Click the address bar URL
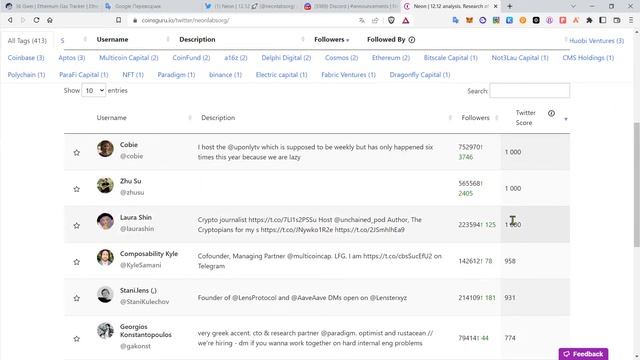 (x=185, y=20)
